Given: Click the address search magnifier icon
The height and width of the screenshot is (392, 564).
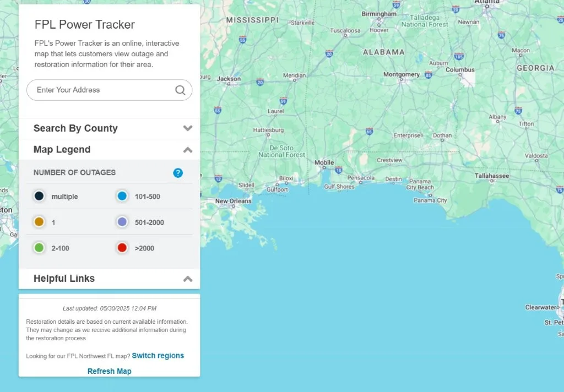Looking at the screenshot, I should [180, 90].
